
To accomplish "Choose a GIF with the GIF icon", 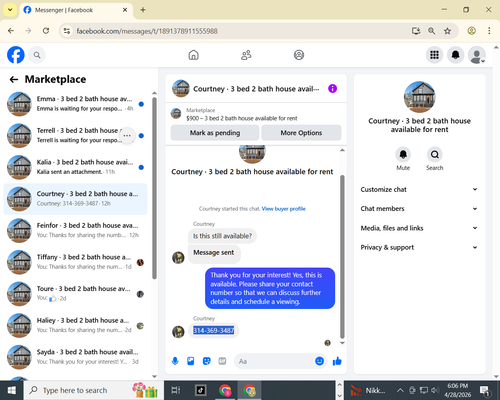I will pyautogui.click(x=222, y=361).
